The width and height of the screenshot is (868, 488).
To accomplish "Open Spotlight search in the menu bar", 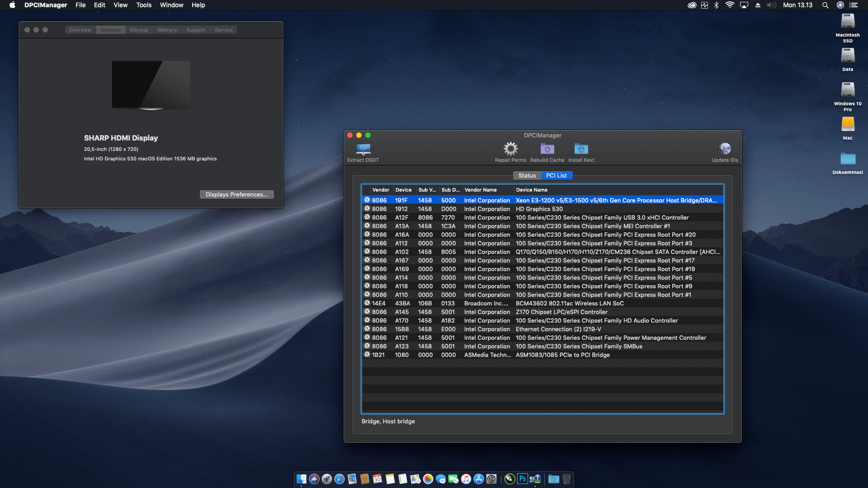I will (826, 5).
